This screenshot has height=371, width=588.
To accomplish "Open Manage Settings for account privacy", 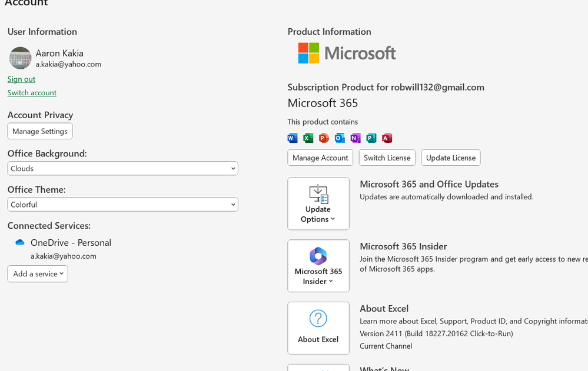I will [x=40, y=131].
